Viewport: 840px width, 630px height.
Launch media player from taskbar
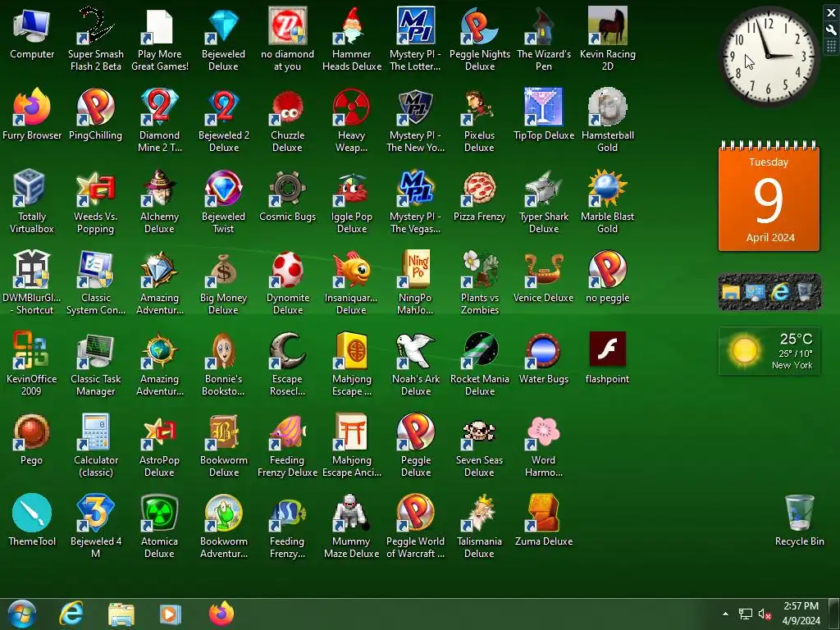[171, 614]
